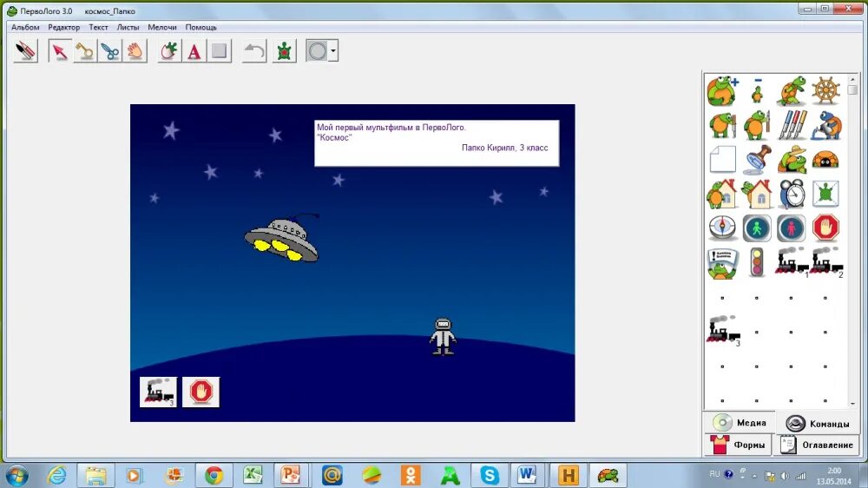868x488 pixels.
Task: Open the Помощь menu
Action: pyautogui.click(x=201, y=27)
